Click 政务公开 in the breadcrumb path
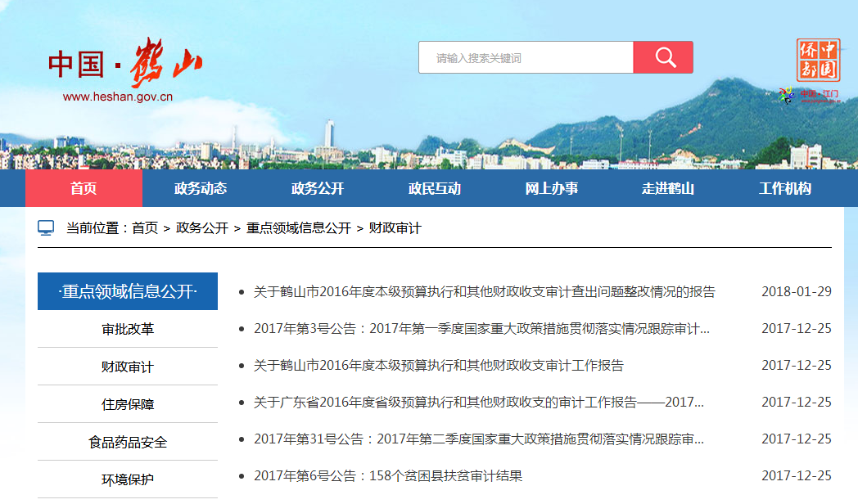The height and width of the screenshot is (504, 858). pos(202,228)
